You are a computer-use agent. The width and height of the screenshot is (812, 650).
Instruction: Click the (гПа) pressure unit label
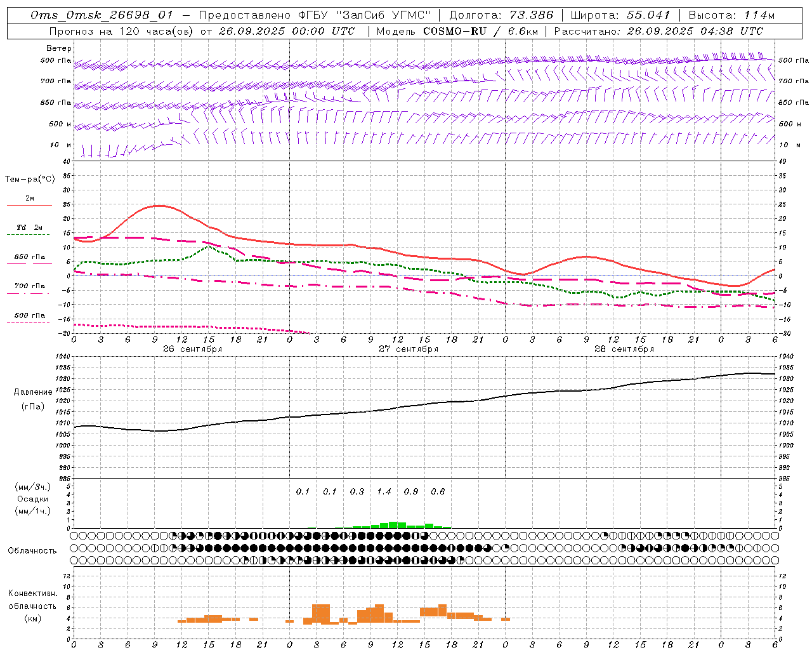pos(33,407)
